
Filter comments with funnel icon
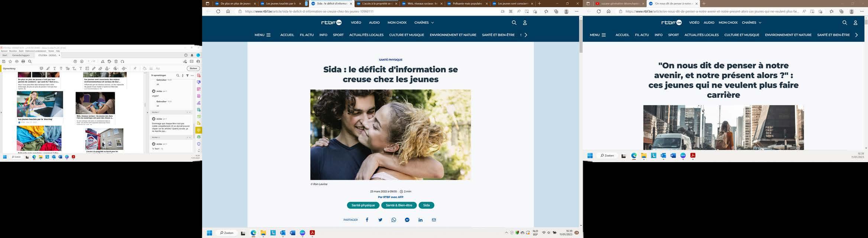click(187, 75)
